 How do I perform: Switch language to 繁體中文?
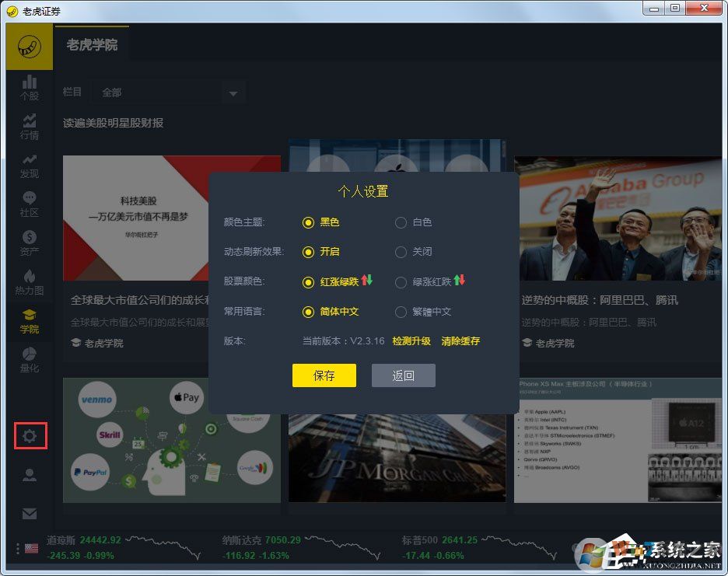tap(401, 310)
